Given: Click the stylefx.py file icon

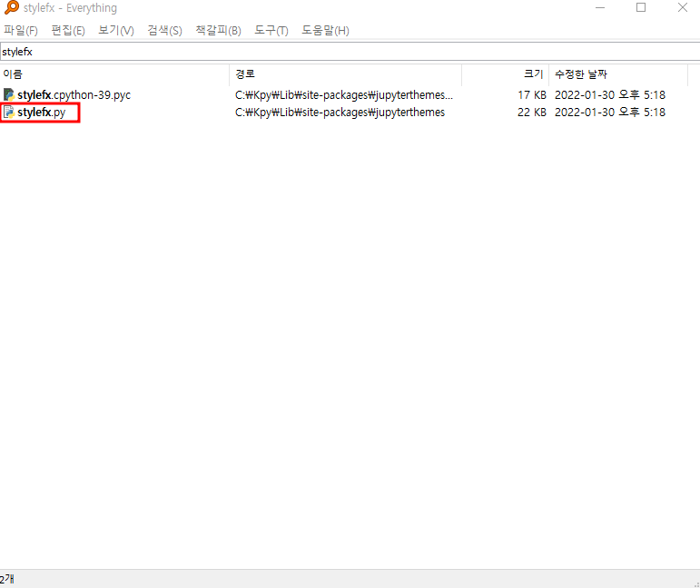Looking at the screenshot, I should 9,112.
